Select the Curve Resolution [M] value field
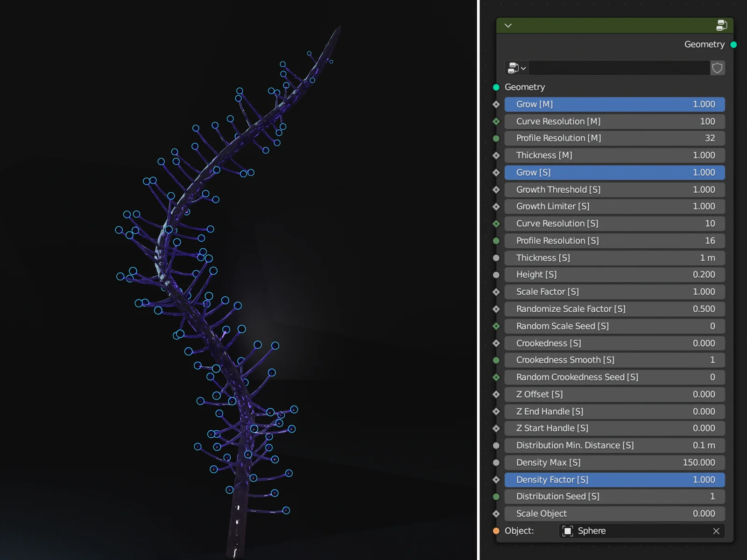The image size is (747, 560). [x=614, y=121]
